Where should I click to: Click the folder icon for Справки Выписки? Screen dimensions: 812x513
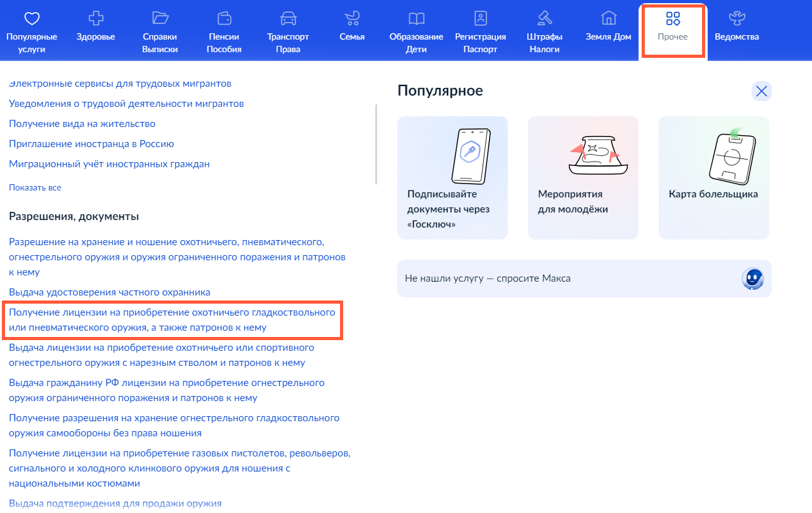[x=160, y=18]
